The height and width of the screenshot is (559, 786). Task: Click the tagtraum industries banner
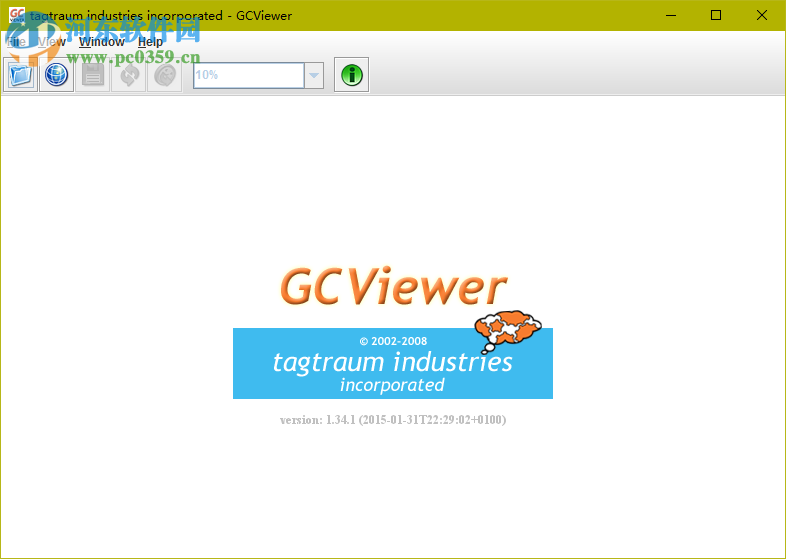click(393, 363)
